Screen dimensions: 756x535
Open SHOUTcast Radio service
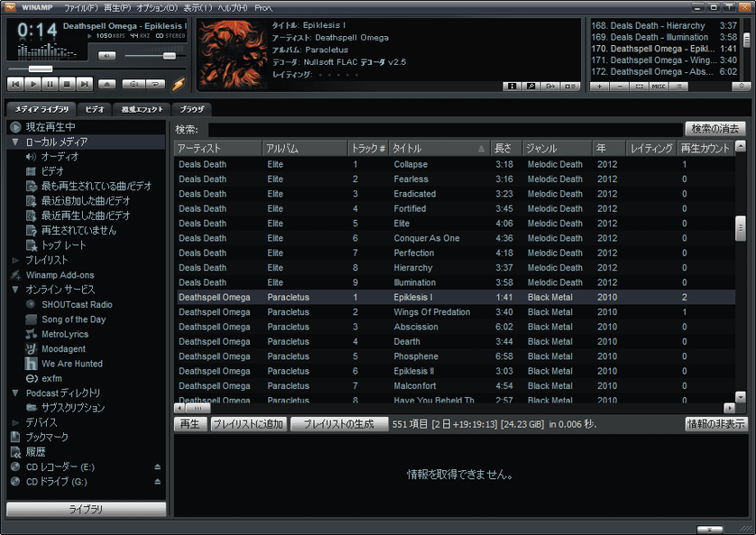tap(78, 305)
